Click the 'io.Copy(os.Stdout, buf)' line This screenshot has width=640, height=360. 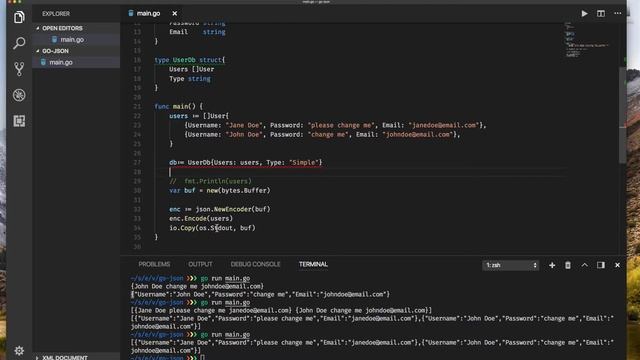pos(212,228)
